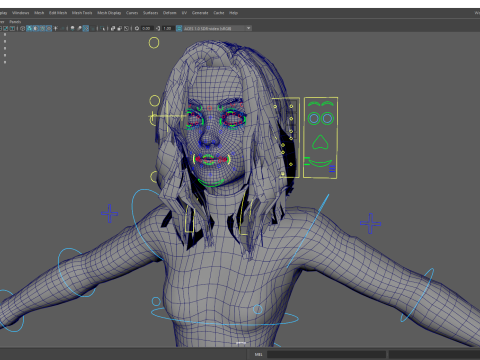
Task: Enable Use All Lights icon
Action: point(56,28)
